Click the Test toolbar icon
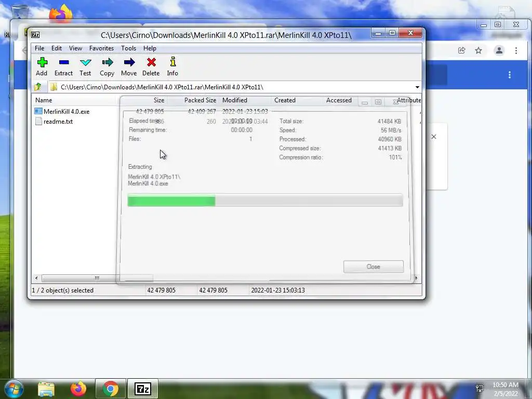The image size is (532, 399). point(86,62)
